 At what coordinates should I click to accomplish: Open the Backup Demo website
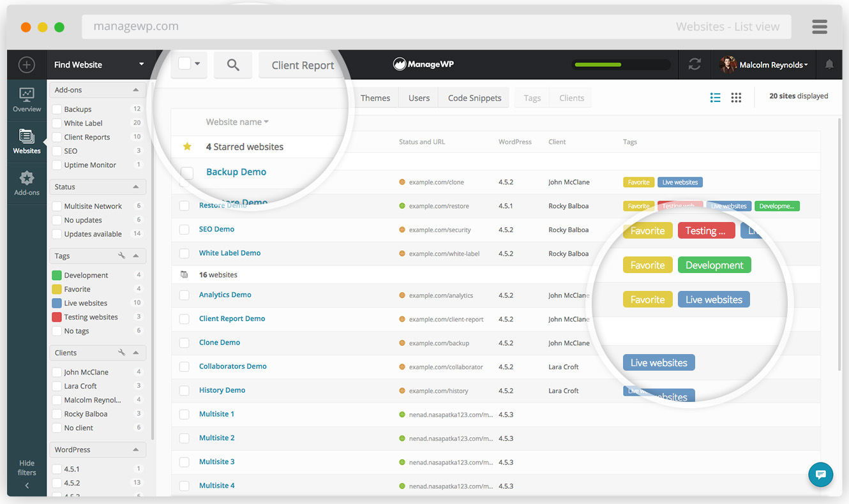[236, 171]
